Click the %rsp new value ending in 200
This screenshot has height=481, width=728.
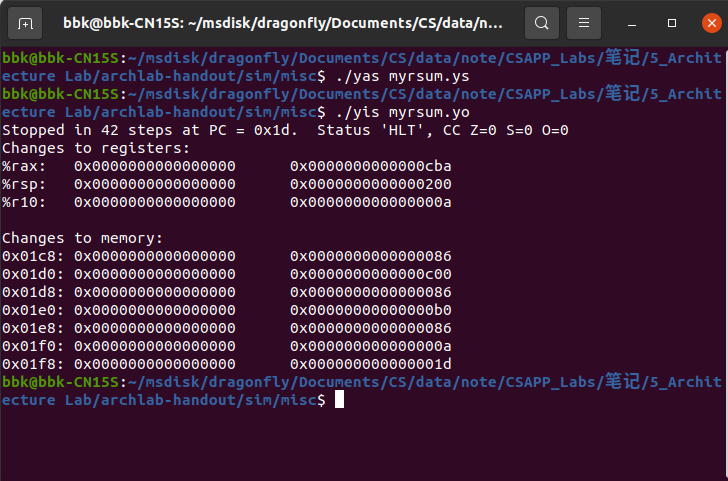(x=371, y=184)
